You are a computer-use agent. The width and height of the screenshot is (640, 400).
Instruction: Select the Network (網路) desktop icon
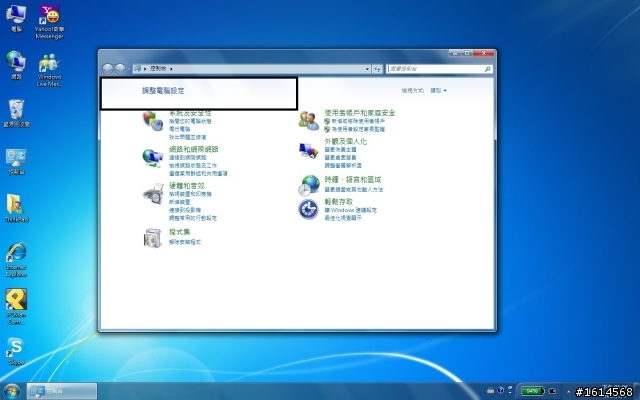(x=16, y=65)
